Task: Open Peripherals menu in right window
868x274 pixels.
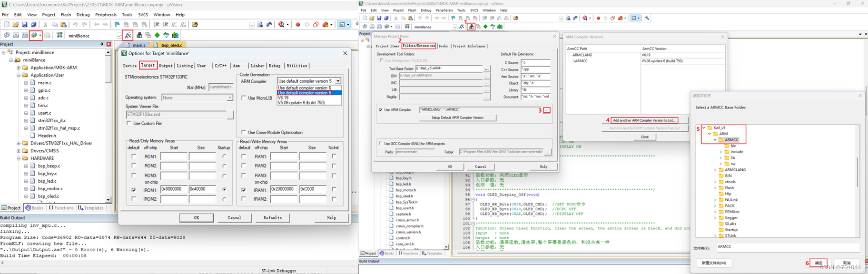Action: tap(444, 10)
